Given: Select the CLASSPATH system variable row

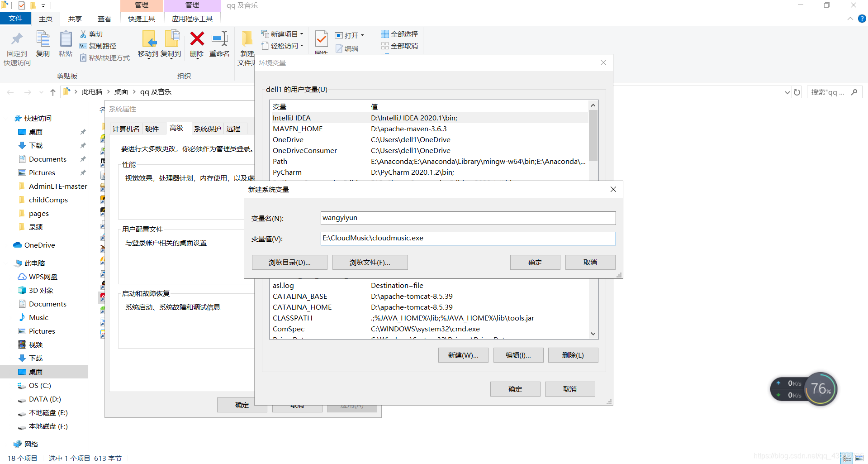Looking at the screenshot, I should click(429, 318).
